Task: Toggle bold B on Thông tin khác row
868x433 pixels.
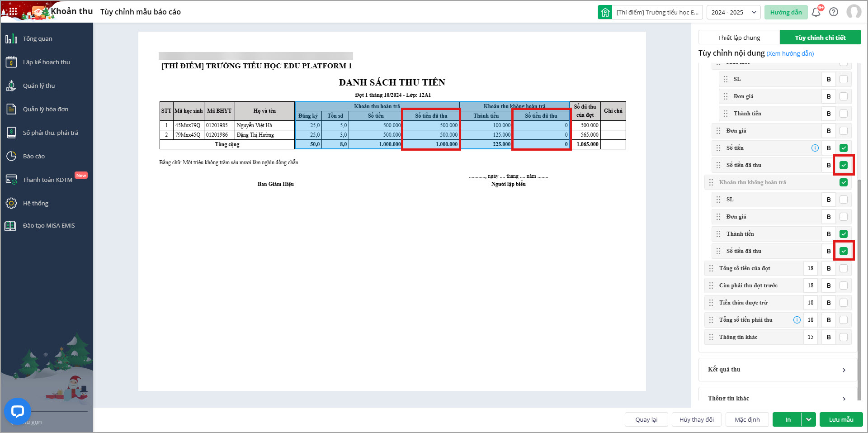Action: pyautogui.click(x=829, y=337)
